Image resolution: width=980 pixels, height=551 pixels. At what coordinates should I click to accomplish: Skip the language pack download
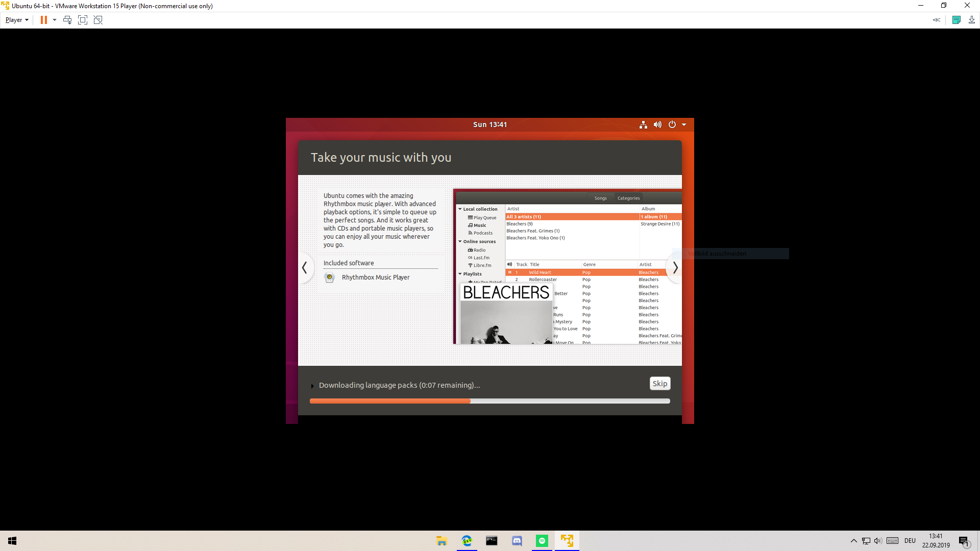(659, 384)
